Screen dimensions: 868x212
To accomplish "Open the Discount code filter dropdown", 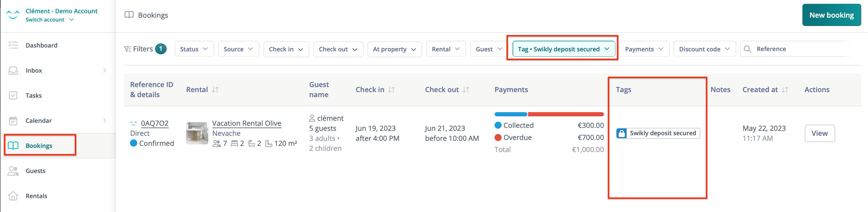I will [705, 49].
